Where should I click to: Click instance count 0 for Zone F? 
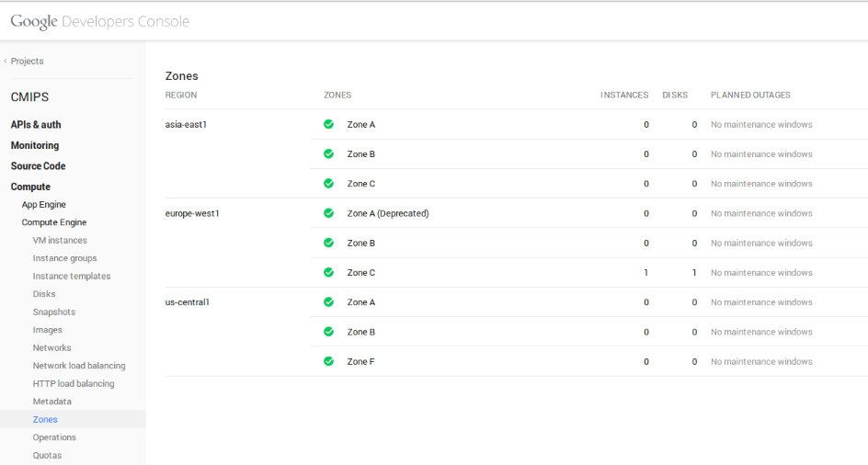(x=646, y=361)
